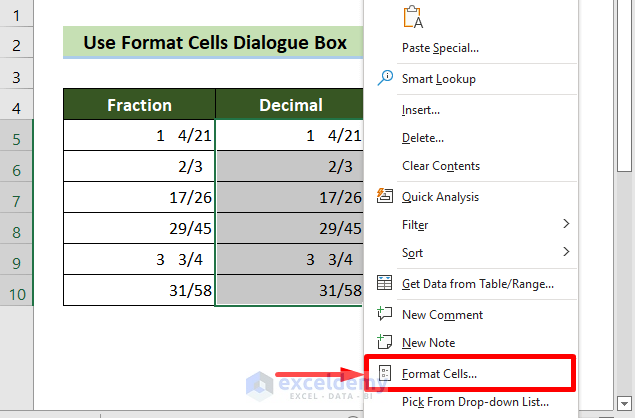Select Insert... in the context menu
The width and height of the screenshot is (635, 418).
(421, 110)
